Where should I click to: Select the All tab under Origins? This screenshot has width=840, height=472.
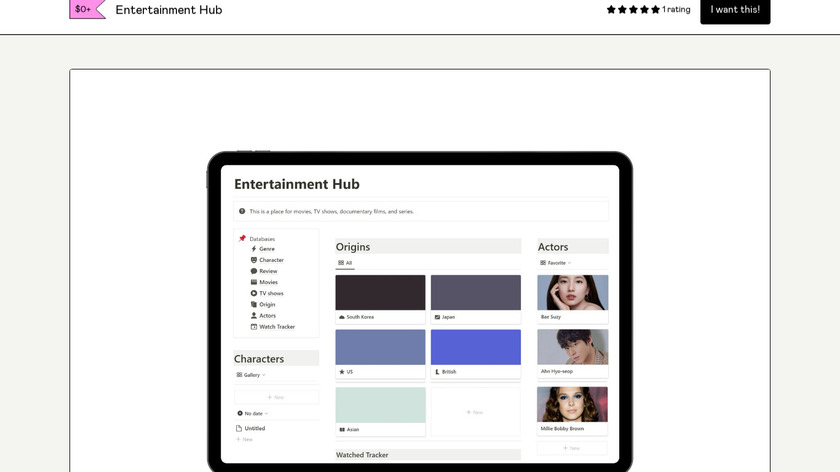[x=345, y=263]
